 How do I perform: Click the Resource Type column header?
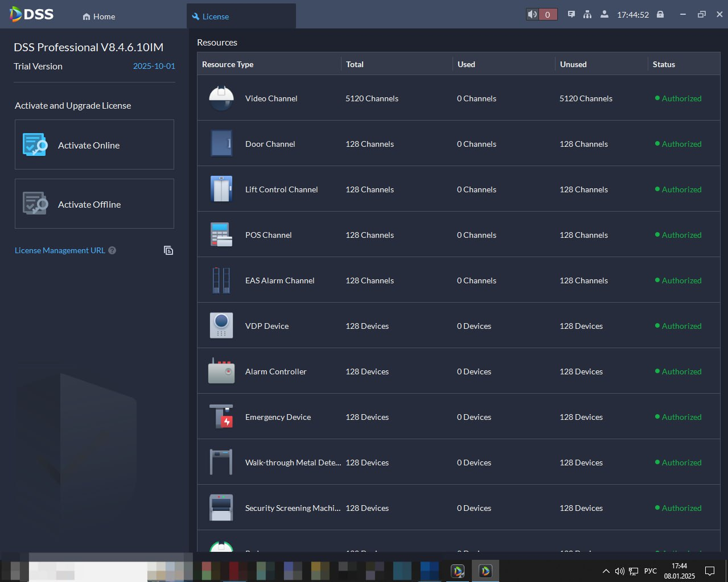(x=228, y=64)
